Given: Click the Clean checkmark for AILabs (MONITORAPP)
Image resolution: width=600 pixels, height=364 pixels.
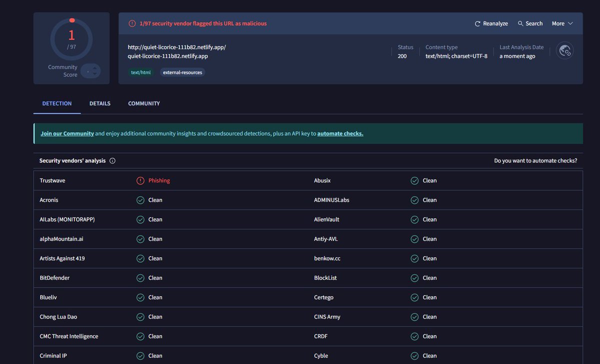Looking at the screenshot, I should [x=140, y=219].
